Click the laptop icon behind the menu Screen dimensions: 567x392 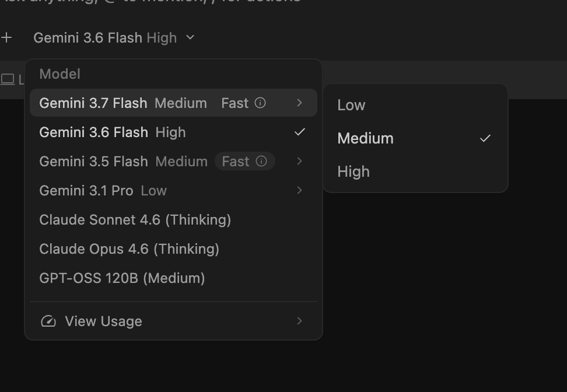tap(8, 79)
